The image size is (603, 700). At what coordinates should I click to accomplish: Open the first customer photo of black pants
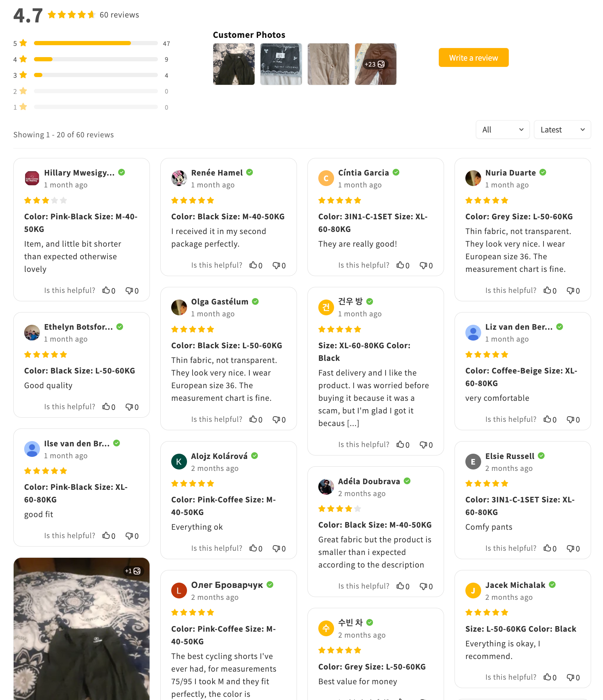pos(234,64)
